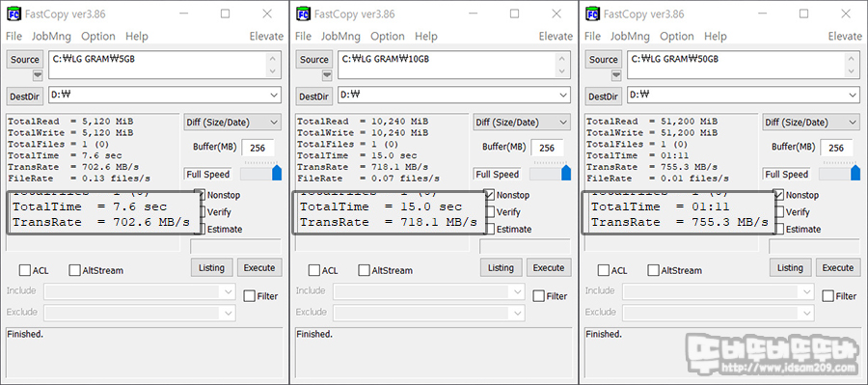Image resolution: width=868 pixels, height=385 pixels.
Task: Click Buffer(MB) field in 10GB window
Action: (x=547, y=148)
